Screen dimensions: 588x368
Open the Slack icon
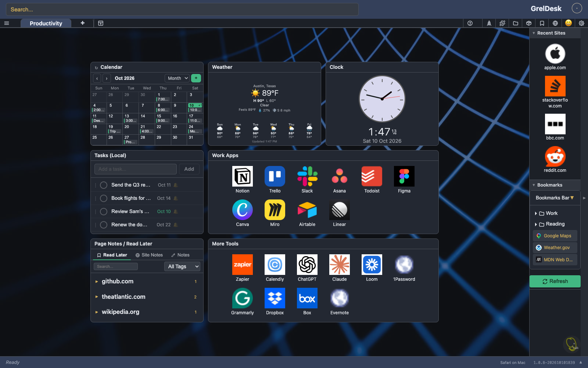[x=307, y=176]
